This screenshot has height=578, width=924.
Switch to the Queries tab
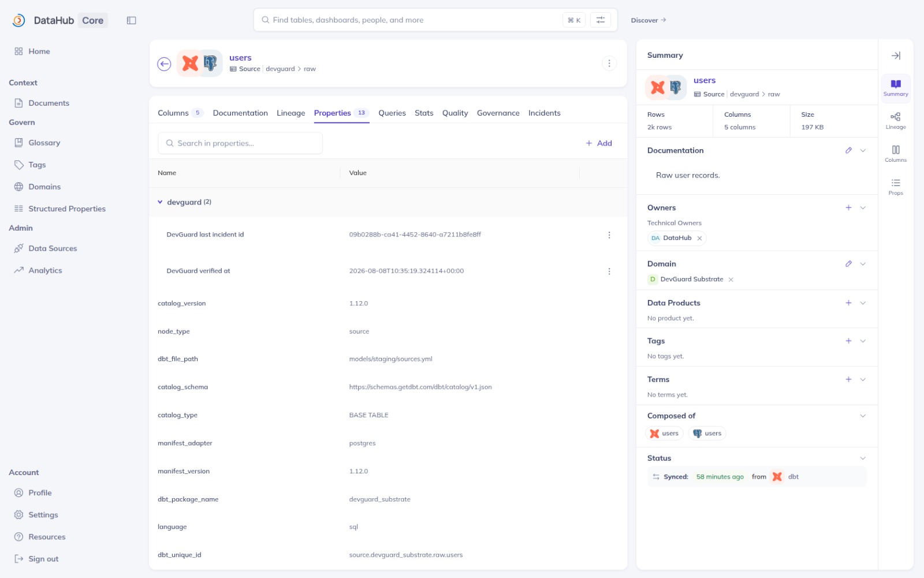click(392, 113)
